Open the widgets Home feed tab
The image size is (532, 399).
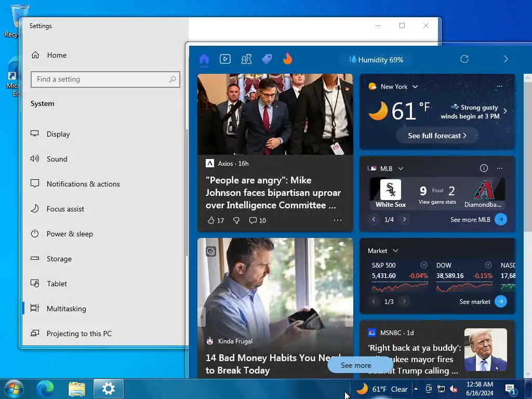coord(204,59)
